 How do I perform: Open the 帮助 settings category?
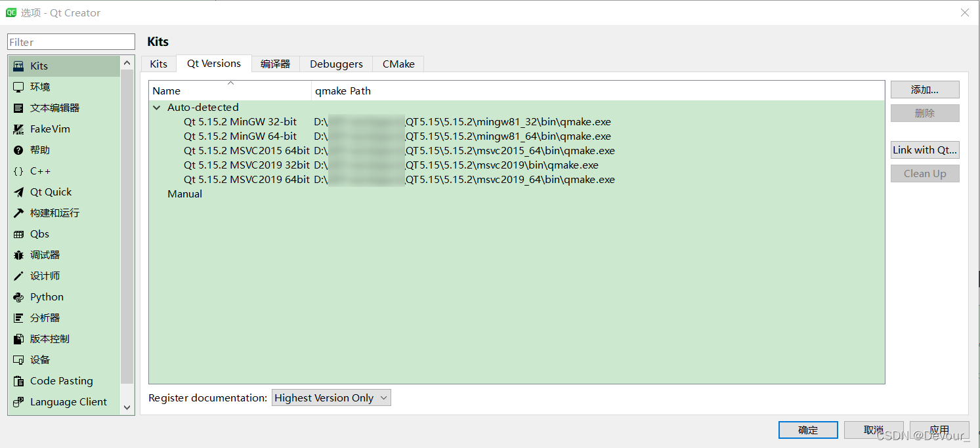point(64,150)
